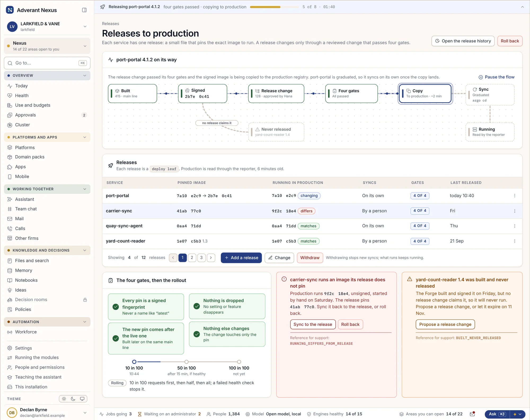Collapse the Overview section
530x420 pixels.
coord(47,75)
